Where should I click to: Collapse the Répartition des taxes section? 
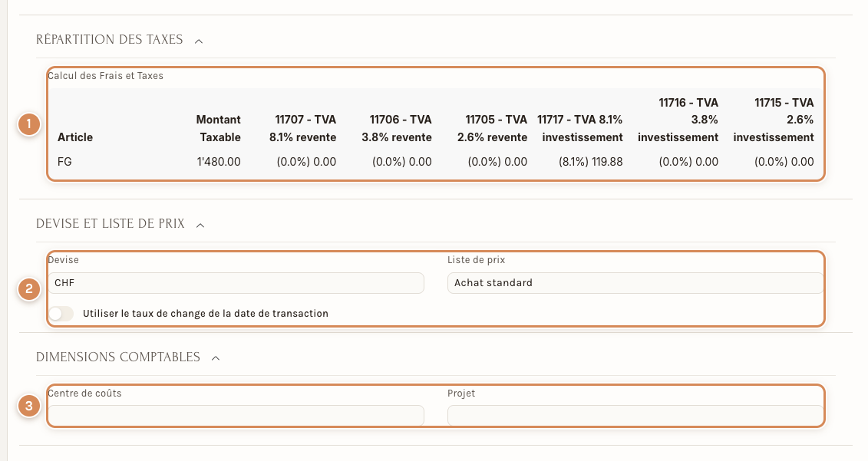click(199, 41)
